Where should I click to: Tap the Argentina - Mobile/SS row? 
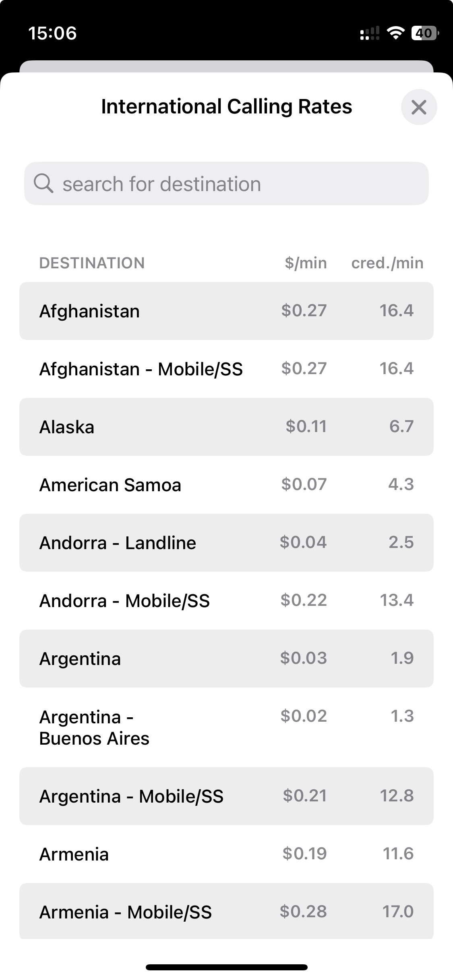coord(226,796)
